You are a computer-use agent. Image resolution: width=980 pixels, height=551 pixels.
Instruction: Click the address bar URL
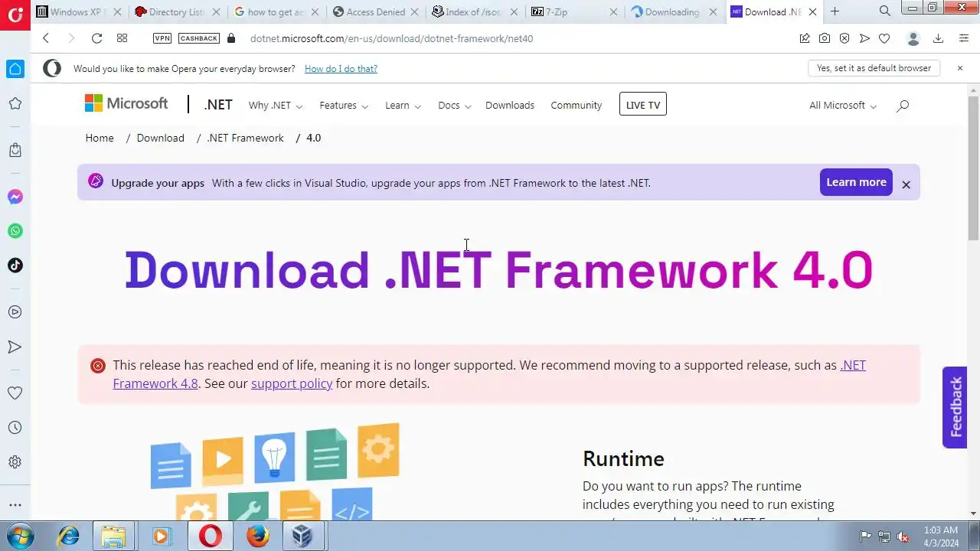[x=391, y=38]
